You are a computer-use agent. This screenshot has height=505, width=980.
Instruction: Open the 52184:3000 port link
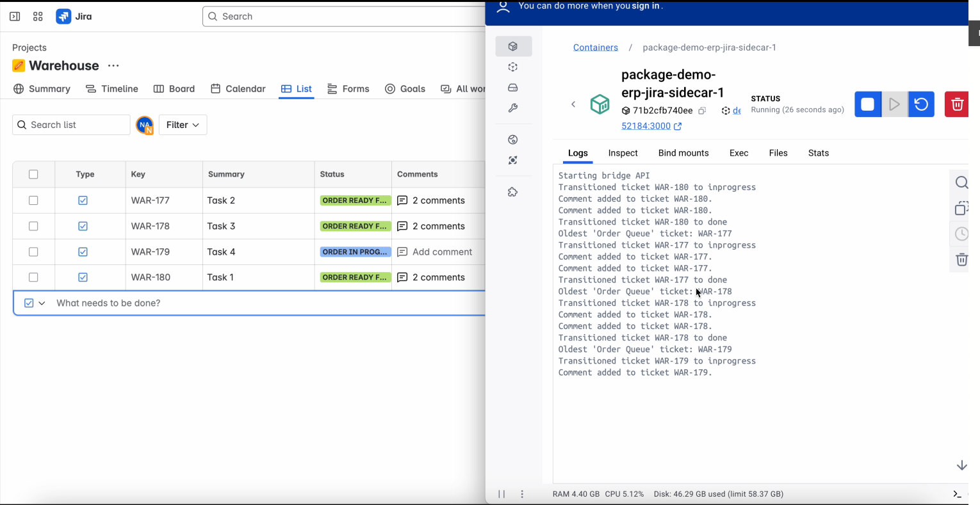(x=646, y=126)
